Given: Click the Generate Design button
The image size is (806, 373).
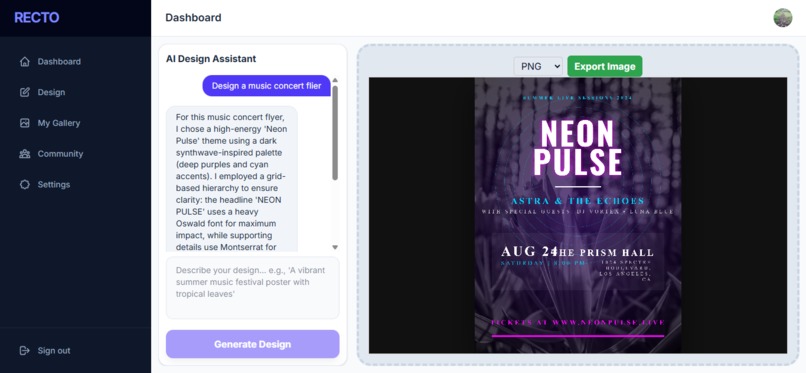Looking at the screenshot, I should pos(252,344).
